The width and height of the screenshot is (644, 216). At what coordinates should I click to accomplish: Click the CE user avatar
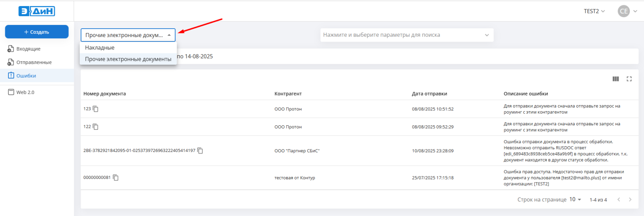[x=623, y=11]
